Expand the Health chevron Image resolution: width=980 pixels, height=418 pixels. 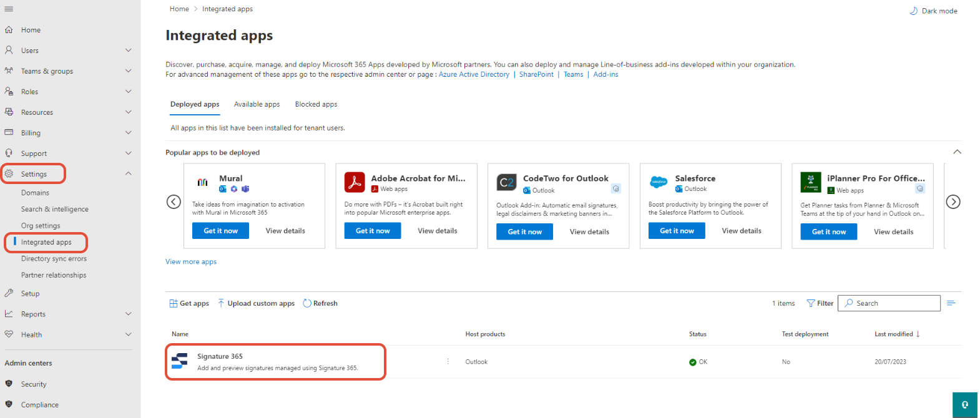128,334
